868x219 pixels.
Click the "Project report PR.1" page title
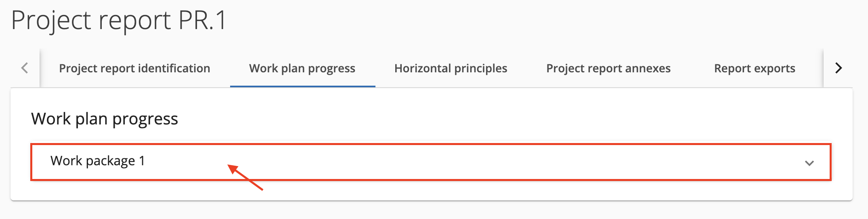119,20
